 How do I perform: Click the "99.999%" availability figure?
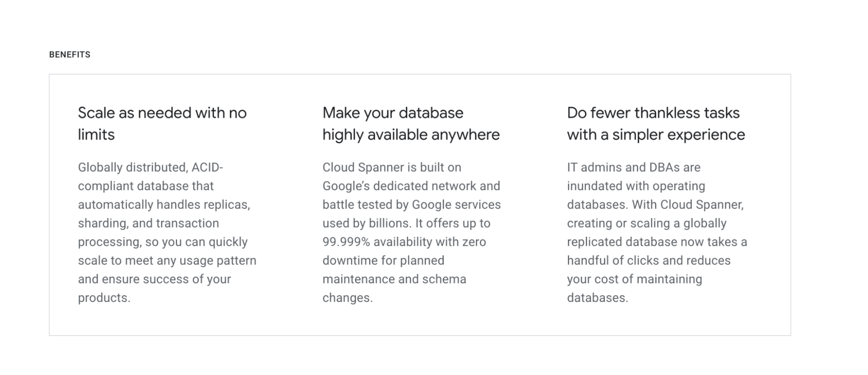point(346,242)
